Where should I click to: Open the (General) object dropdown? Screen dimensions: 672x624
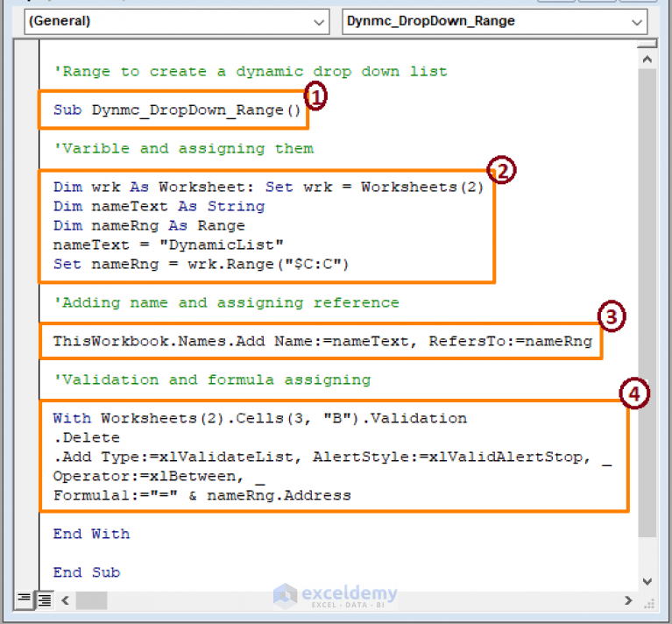177,21
